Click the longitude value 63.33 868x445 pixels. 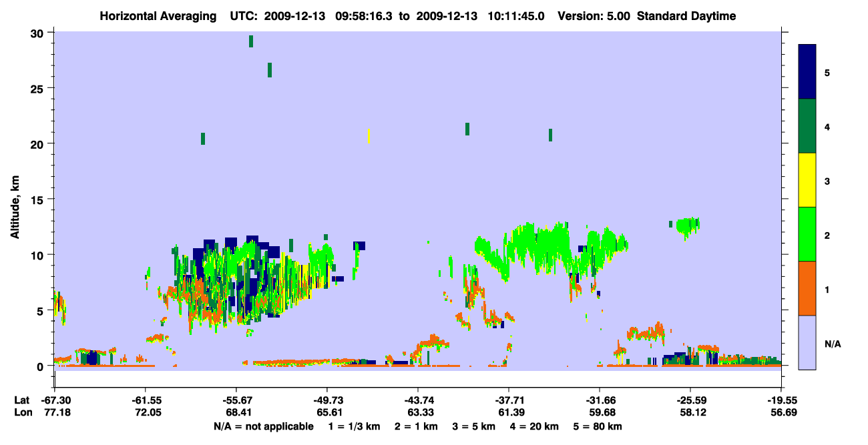click(419, 412)
